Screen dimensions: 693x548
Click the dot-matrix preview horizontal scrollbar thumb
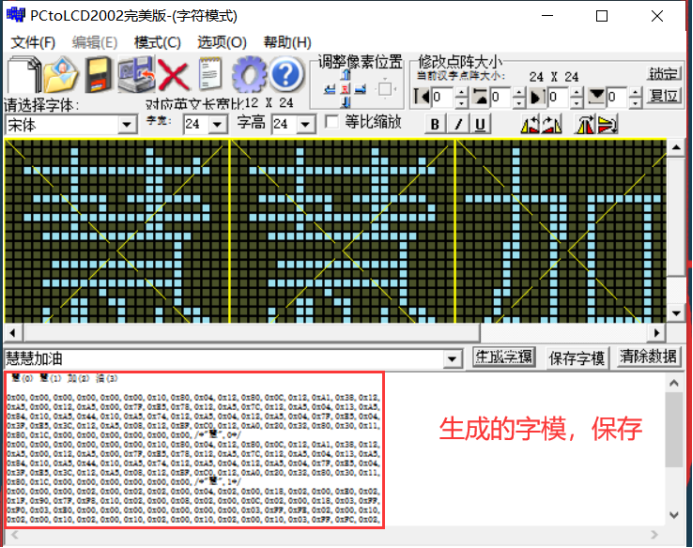tap(252, 333)
